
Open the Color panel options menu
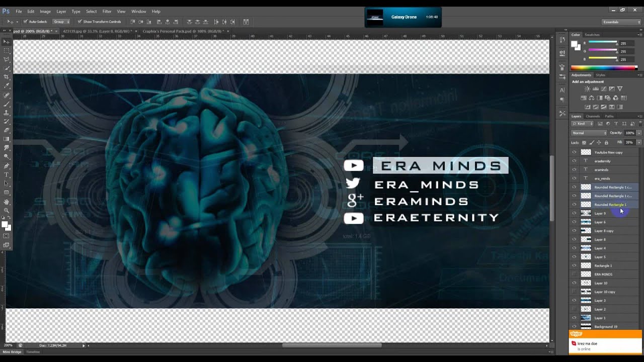pos(640,35)
